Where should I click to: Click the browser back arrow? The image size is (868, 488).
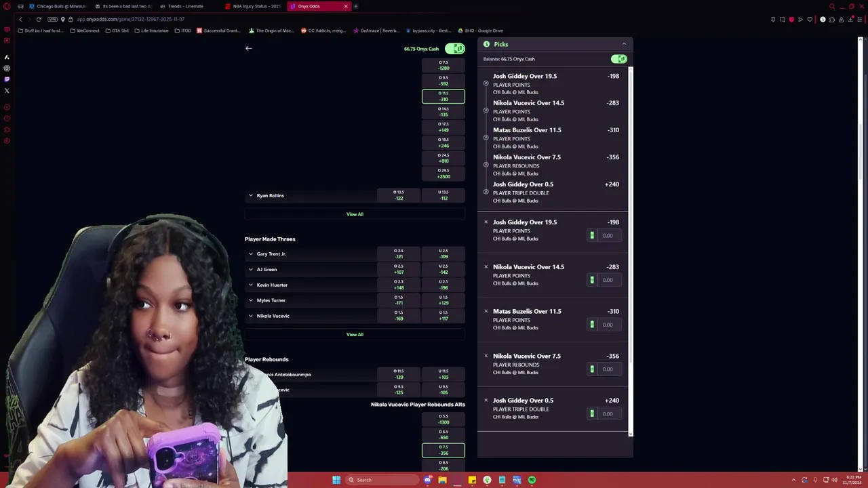(x=20, y=20)
